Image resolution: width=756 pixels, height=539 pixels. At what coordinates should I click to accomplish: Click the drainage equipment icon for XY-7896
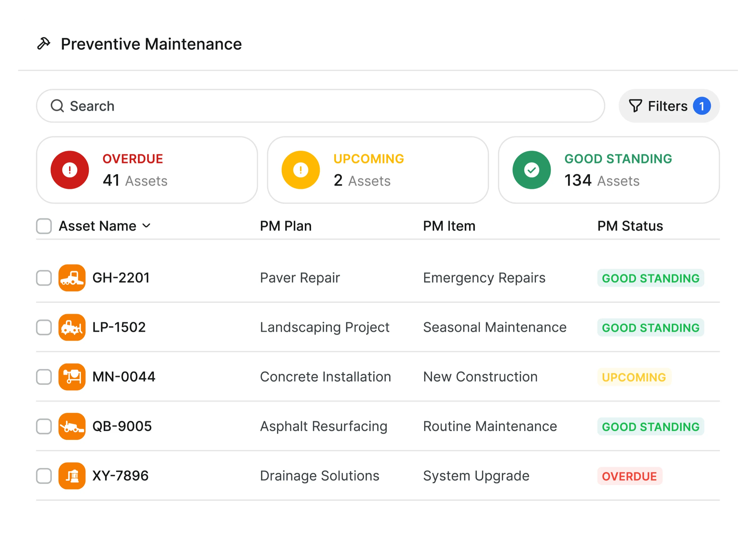coord(72,476)
